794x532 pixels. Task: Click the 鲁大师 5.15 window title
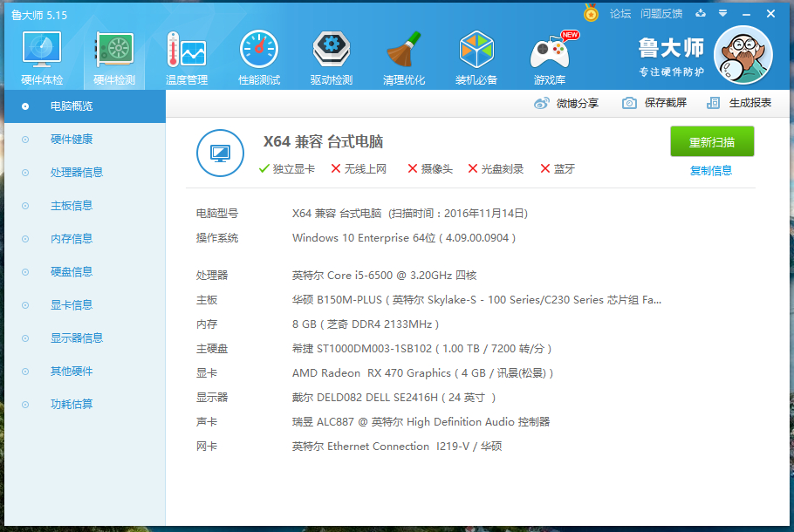pyautogui.click(x=39, y=15)
